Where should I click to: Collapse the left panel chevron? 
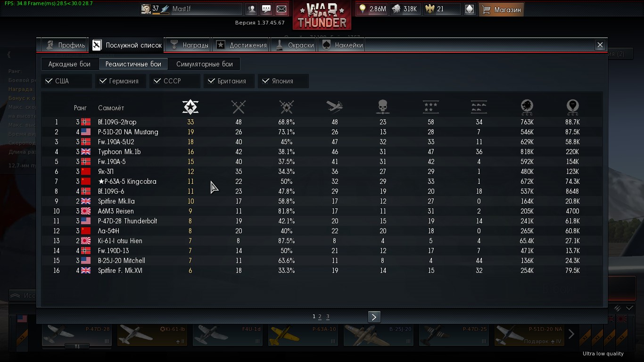click(x=9, y=55)
